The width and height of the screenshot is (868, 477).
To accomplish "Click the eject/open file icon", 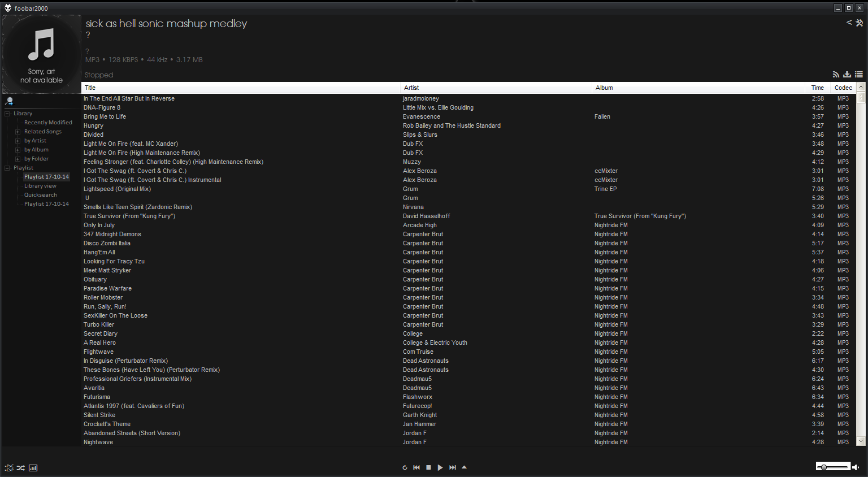I will point(465,467).
